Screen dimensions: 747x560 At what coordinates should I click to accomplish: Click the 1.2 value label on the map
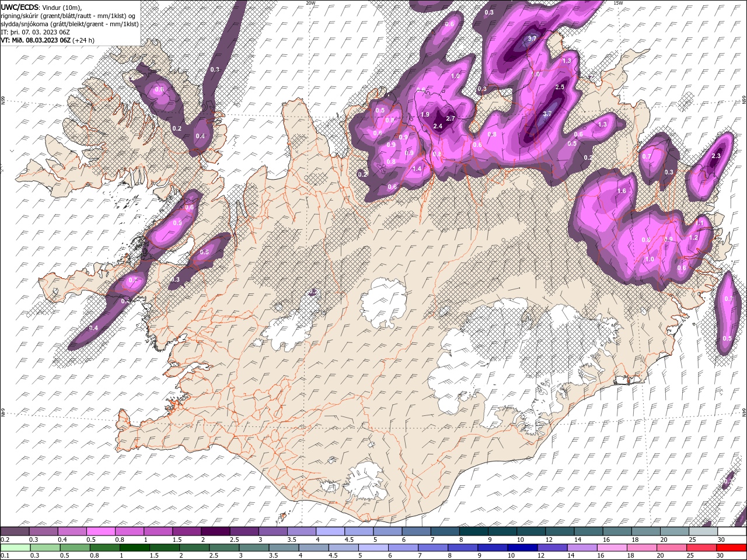pyautogui.click(x=693, y=238)
